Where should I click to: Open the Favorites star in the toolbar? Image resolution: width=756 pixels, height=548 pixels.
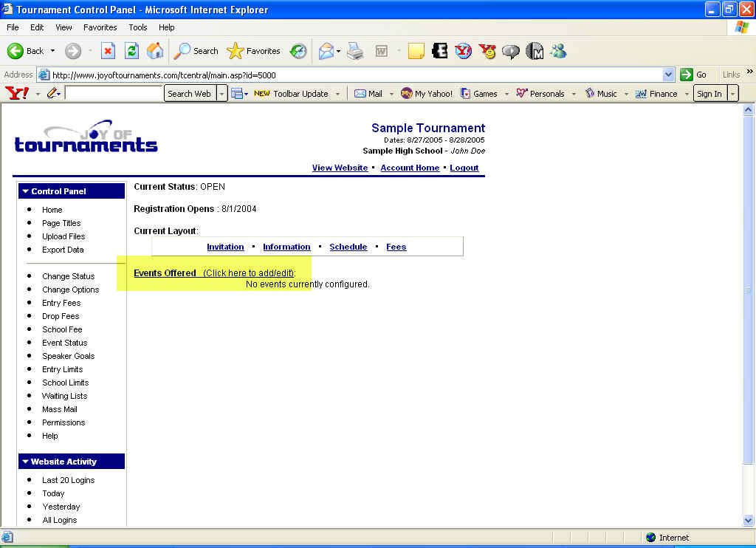254,51
